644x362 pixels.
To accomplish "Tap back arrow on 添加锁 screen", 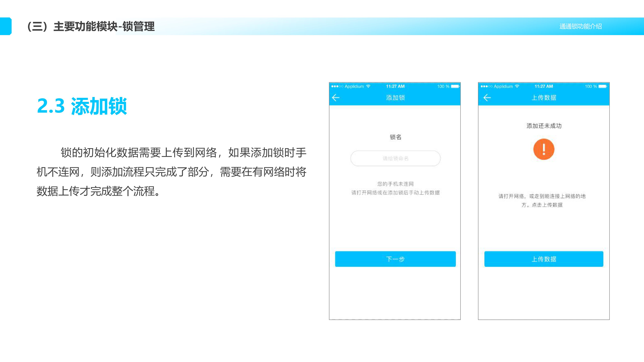I will pos(336,98).
